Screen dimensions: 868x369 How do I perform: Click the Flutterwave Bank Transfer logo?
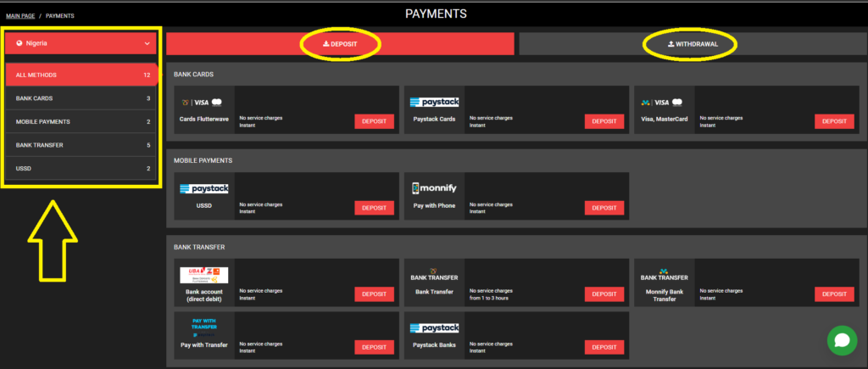pyautogui.click(x=435, y=275)
